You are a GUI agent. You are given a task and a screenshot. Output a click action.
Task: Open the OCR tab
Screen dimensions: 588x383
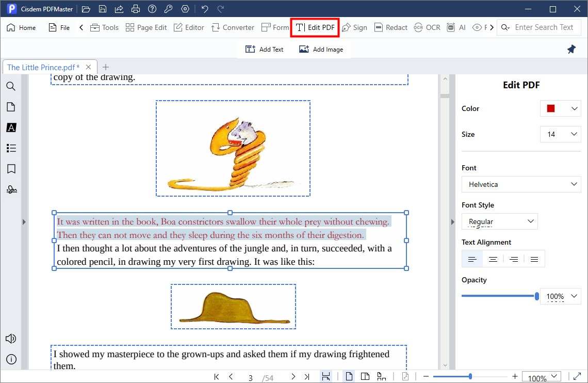click(x=427, y=27)
